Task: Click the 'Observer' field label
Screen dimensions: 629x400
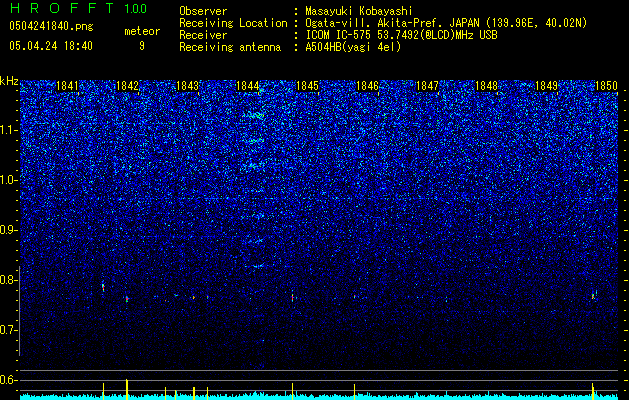Action: coord(203,11)
